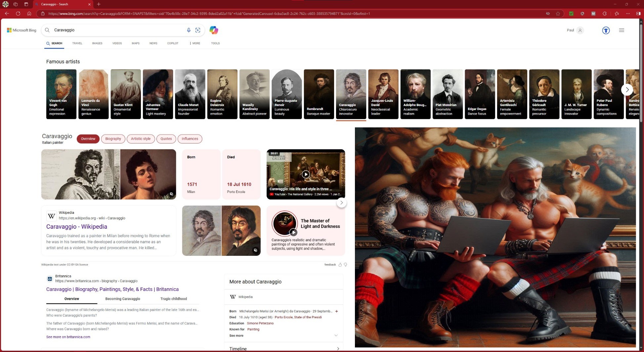Click the Wikipedia W favicon

(51, 216)
